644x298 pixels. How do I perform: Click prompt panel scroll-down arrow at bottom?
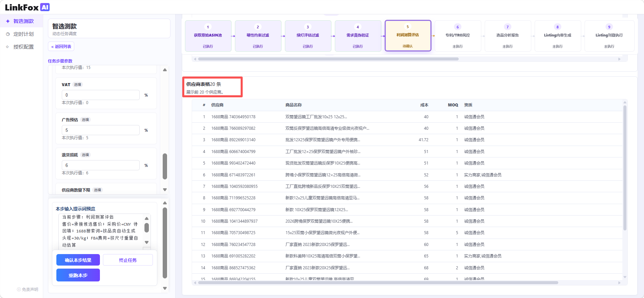[165, 289]
